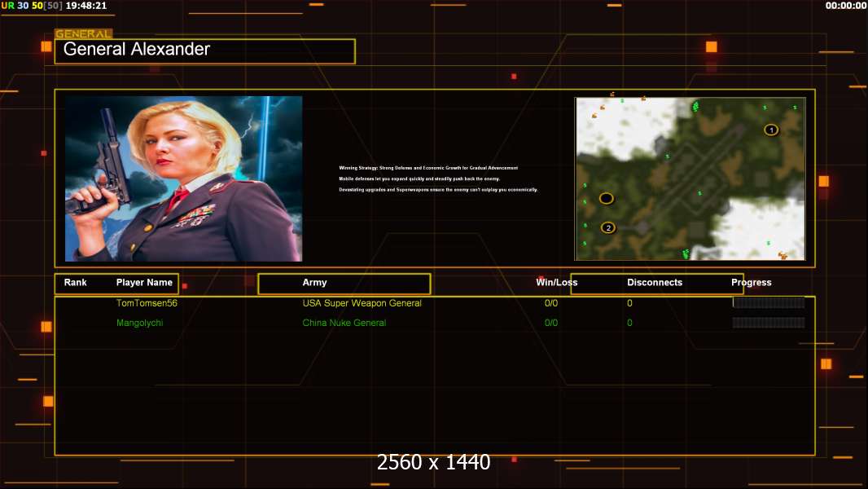This screenshot has height=489, width=868.
Task: Click the map preview thumbnail
Action: tap(690, 178)
